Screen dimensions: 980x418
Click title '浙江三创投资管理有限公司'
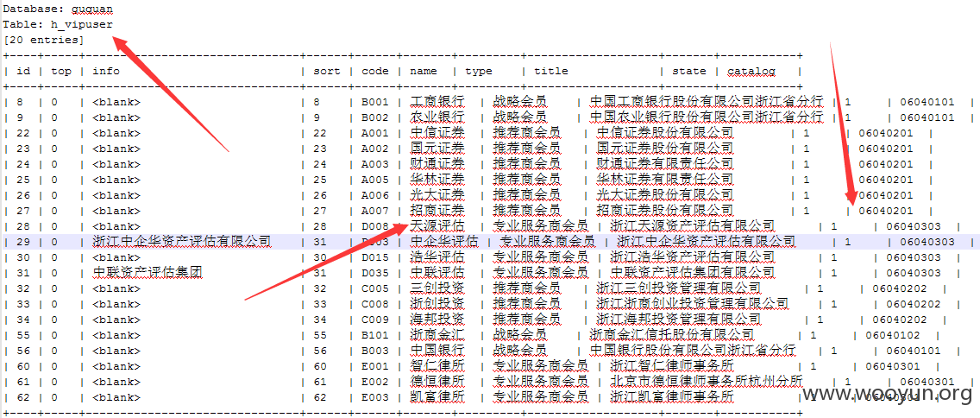[x=679, y=288]
